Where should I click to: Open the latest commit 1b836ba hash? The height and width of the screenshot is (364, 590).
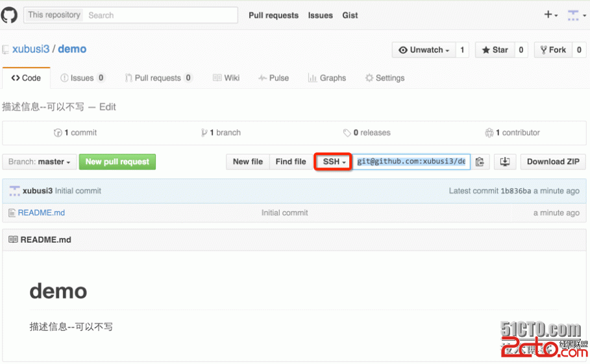point(516,191)
